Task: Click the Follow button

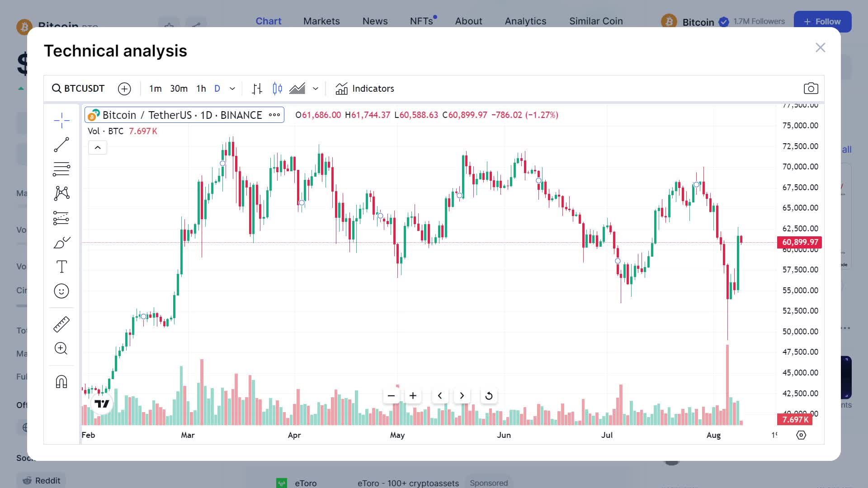Action: pos(822,22)
